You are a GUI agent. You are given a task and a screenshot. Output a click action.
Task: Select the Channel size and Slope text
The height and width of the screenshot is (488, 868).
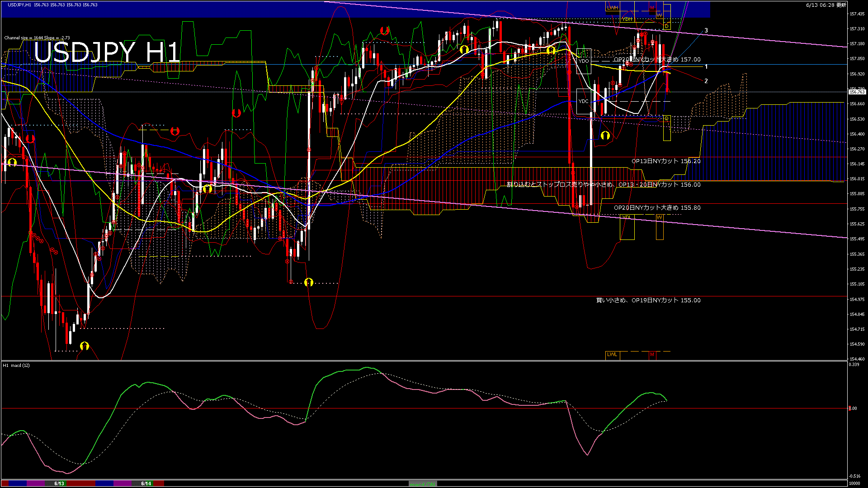[x=37, y=38]
